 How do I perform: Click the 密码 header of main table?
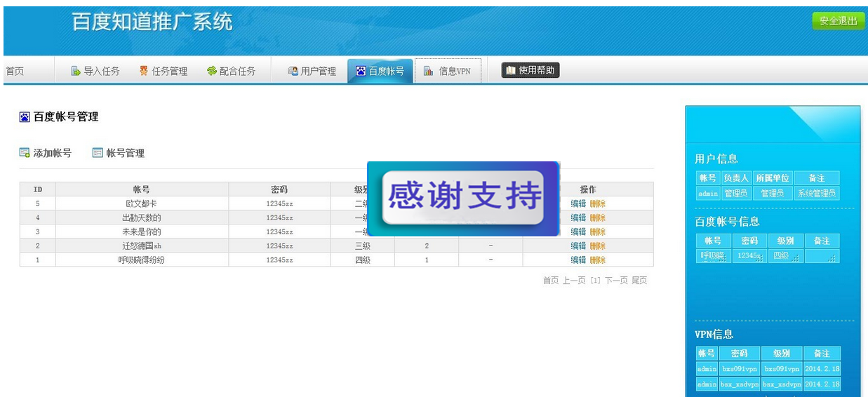pyautogui.click(x=279, y=189)
